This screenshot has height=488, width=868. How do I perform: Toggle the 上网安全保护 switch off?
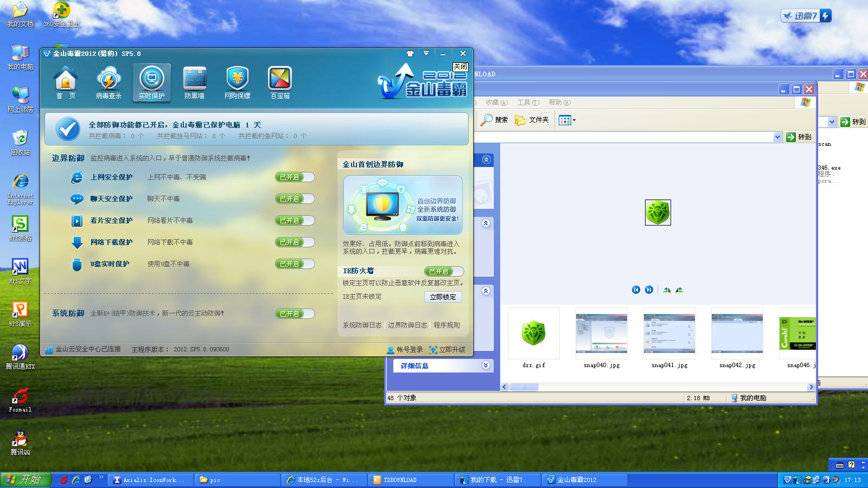[x=295, y=177]
